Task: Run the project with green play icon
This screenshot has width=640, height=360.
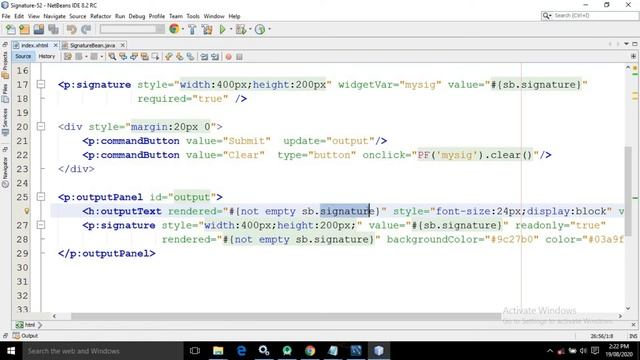Action: 222,29
